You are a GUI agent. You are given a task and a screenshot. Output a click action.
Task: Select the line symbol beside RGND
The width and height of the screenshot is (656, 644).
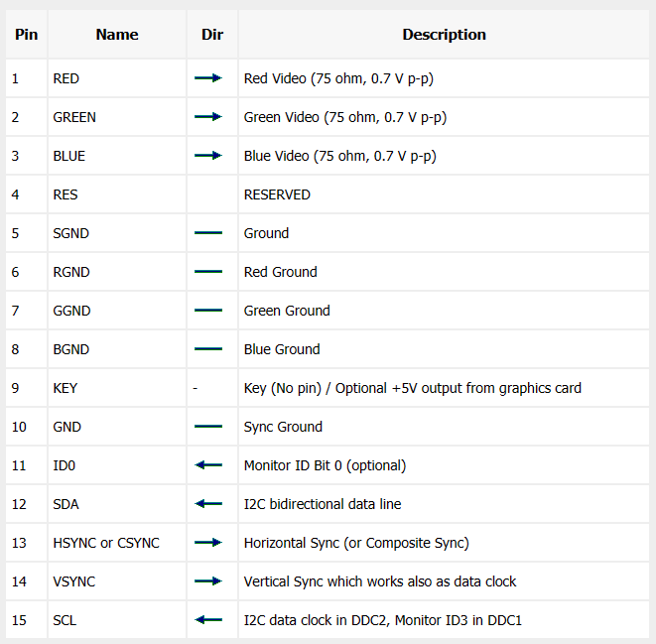coord(208,272)
